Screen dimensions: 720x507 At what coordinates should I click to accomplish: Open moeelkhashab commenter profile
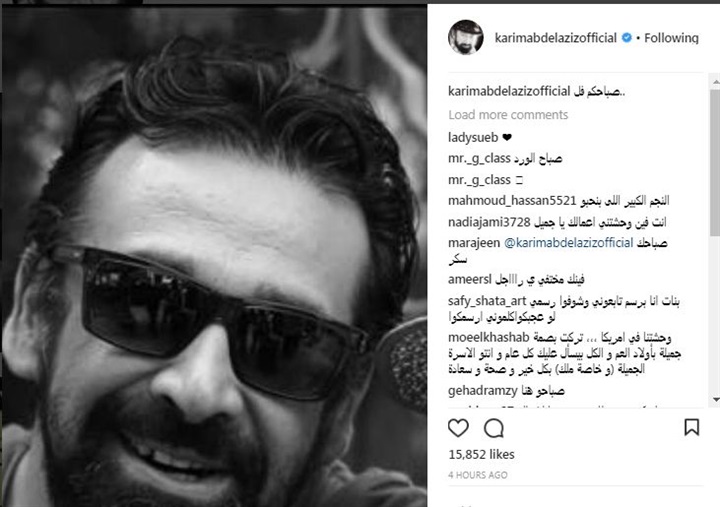[x=489, y=338]
